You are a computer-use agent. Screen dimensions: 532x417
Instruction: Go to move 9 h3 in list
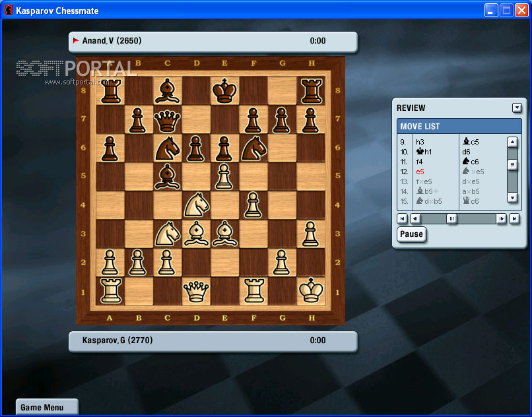(420, 142)
